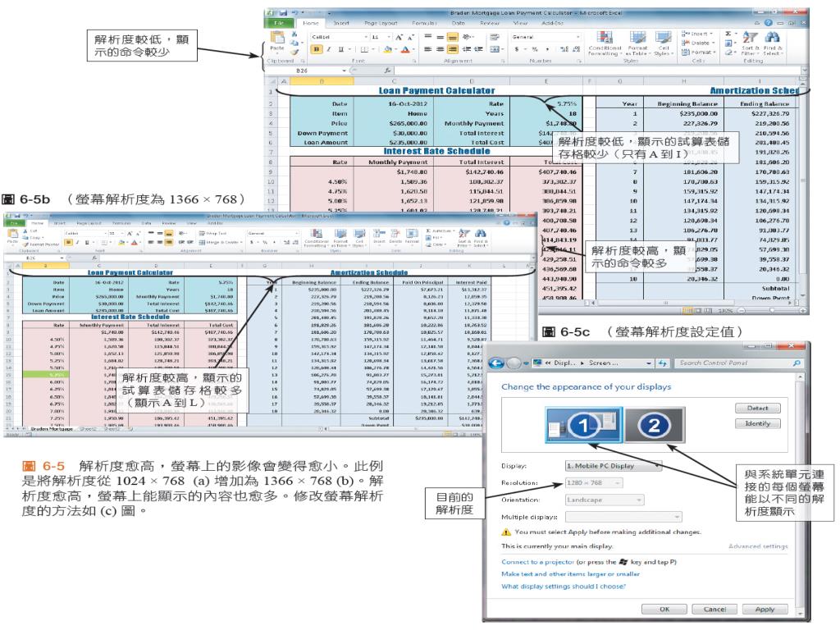The width and height of the screenshot is (840, 630).
Task: Click Save icon in low-resolution Excel title bar
Action: point(283,13)
